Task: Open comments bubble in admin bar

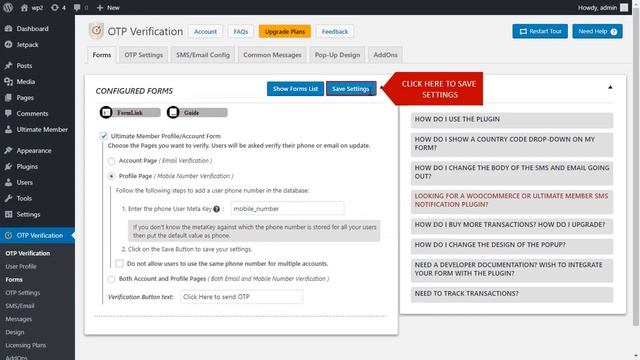Action: (x=77, y=8)
